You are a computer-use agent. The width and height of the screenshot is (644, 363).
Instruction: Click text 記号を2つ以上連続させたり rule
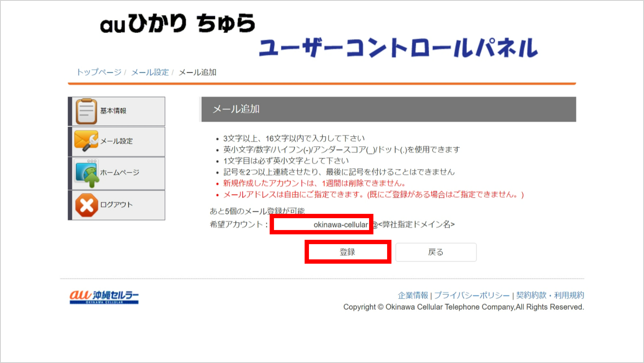point(339,172)
